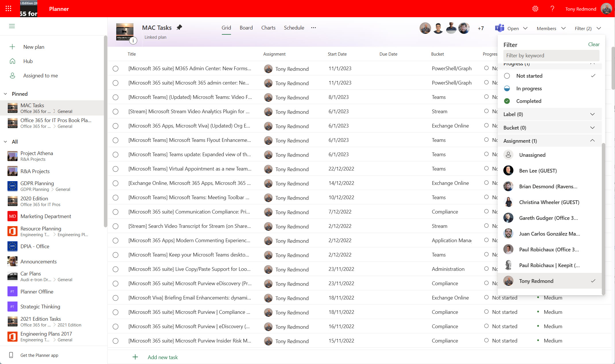This screenshot has height=364, width=615.
Task: Mark first M365 Admin Center task complete
Action: 115,69
